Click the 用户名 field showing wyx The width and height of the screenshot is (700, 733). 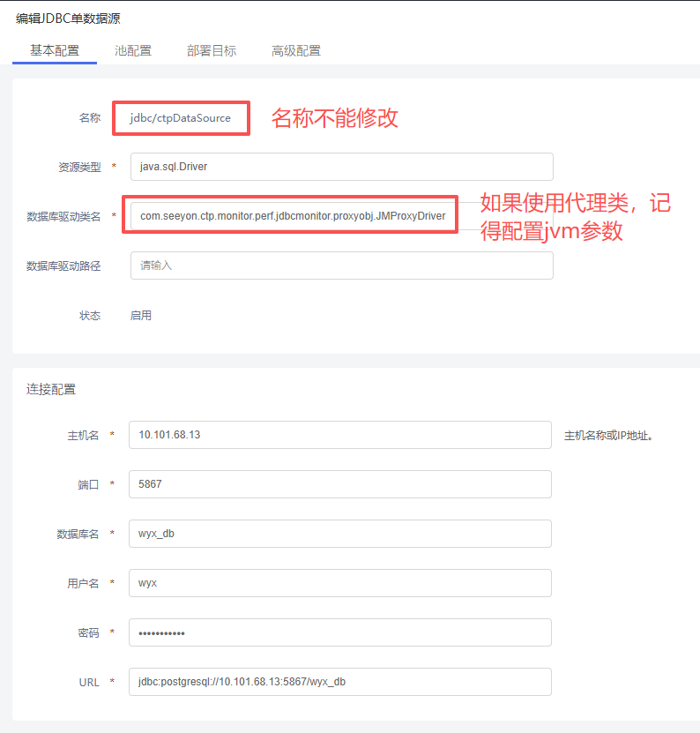340,583
